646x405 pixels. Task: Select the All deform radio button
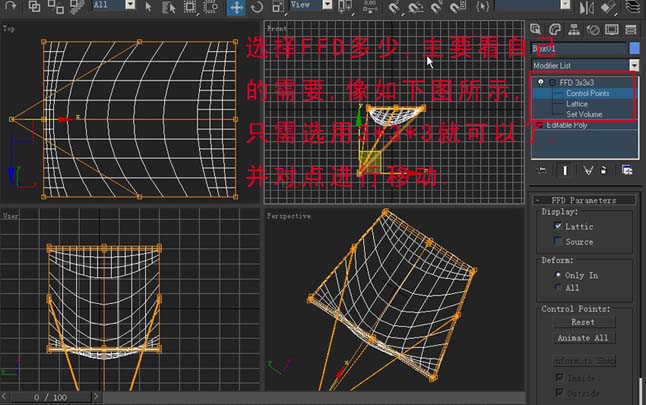point(558,287)
